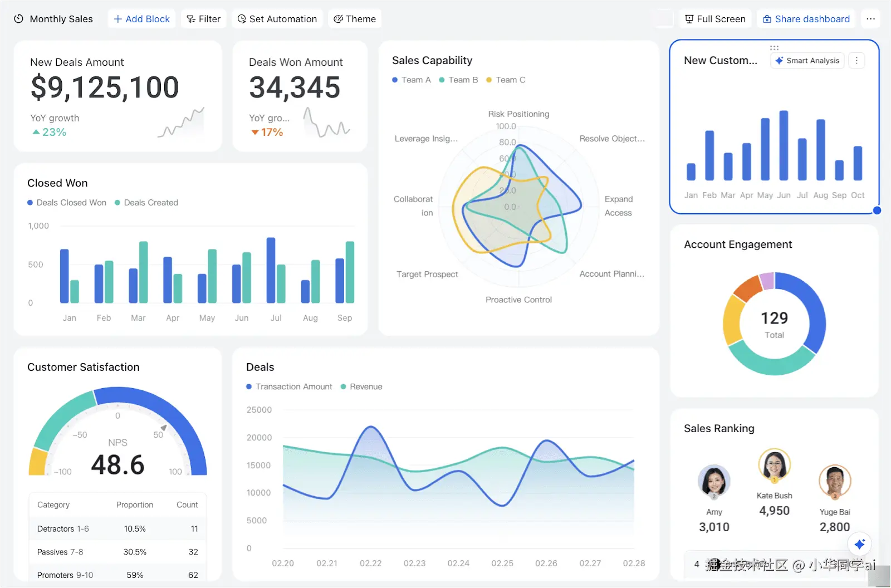Click the Detractors 1-6 row label
The image size is (891, 588).
(63, 528)
